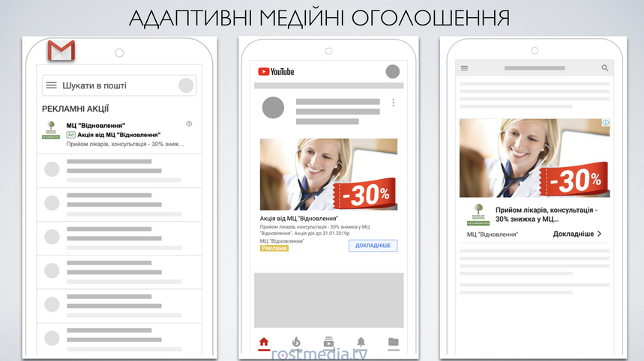Click the Gmail envelope logo
The width and height of the screenshot is (644, 361).
click(x=61, y=51)
